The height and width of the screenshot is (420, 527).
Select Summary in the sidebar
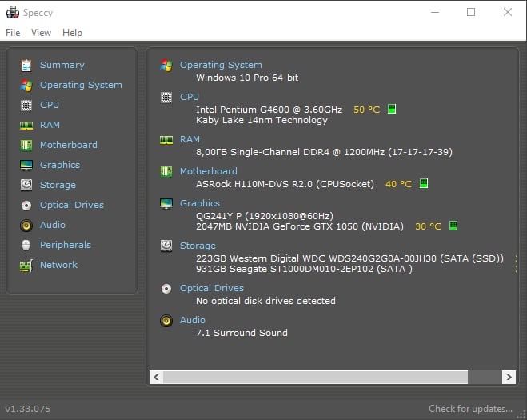62,65
